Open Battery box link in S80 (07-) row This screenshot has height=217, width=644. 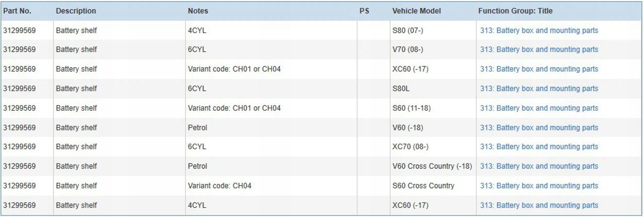[x=539, y=30]
